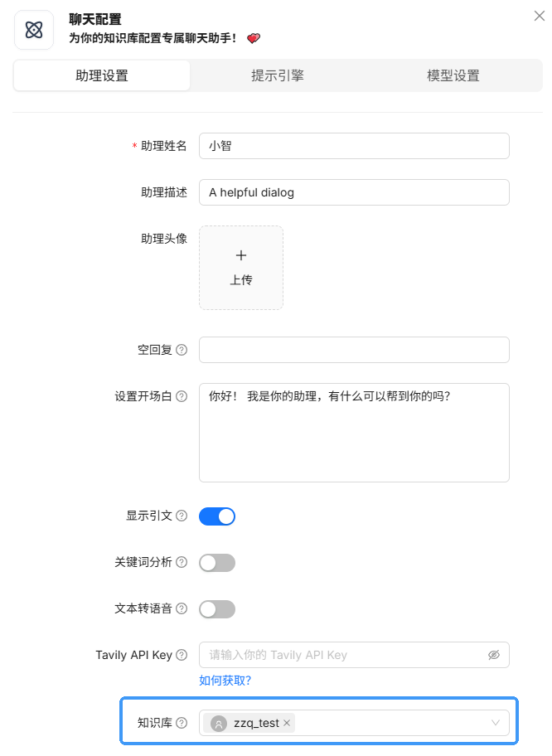Expand the 知识库 dropdown chevron
Image resolution: width=552 pixels, height=756 pixels.
(496, 722)
